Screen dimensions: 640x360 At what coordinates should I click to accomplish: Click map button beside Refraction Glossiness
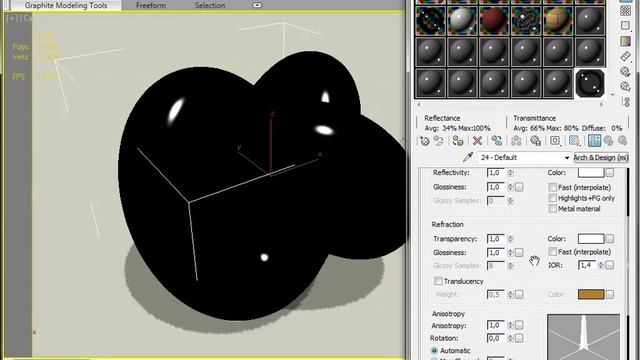(x=519, y=253)
